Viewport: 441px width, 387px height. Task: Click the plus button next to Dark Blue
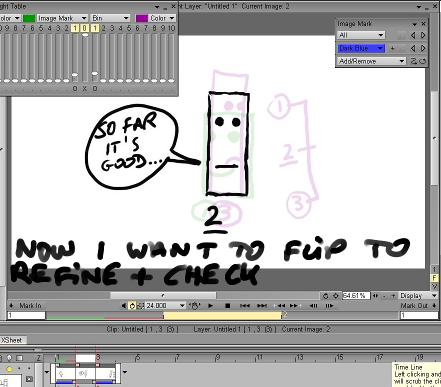tap(393, 48)
